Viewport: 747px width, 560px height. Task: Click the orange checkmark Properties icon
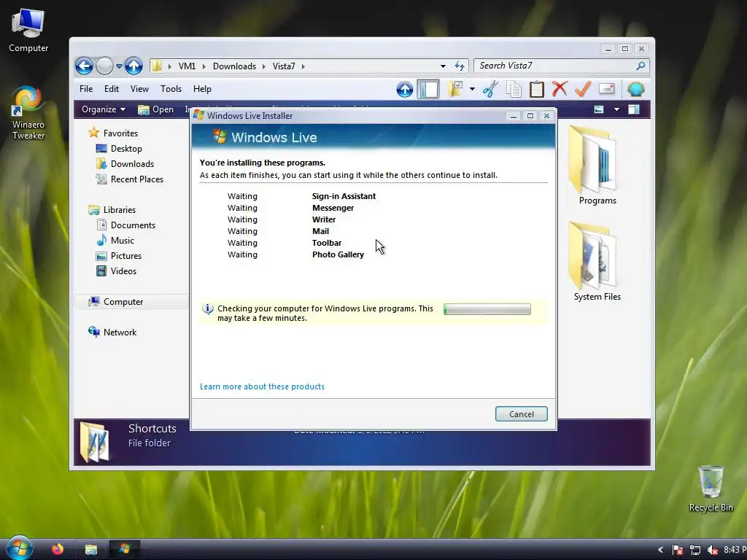point(583,89)
